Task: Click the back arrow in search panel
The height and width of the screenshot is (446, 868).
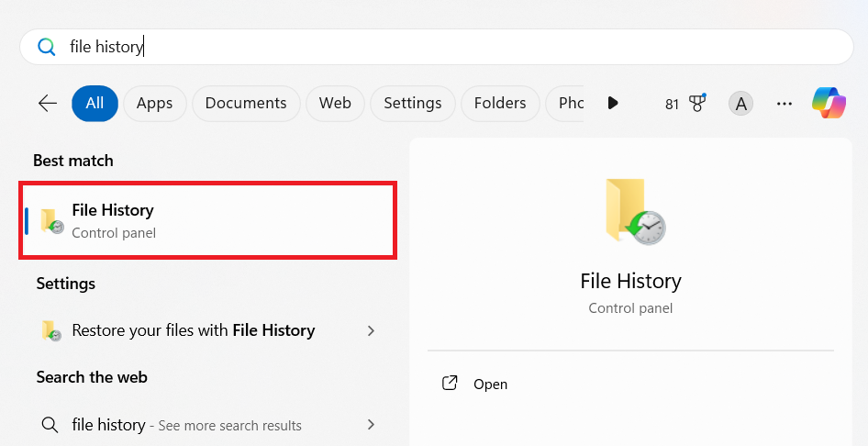Action: coord(48,103)
